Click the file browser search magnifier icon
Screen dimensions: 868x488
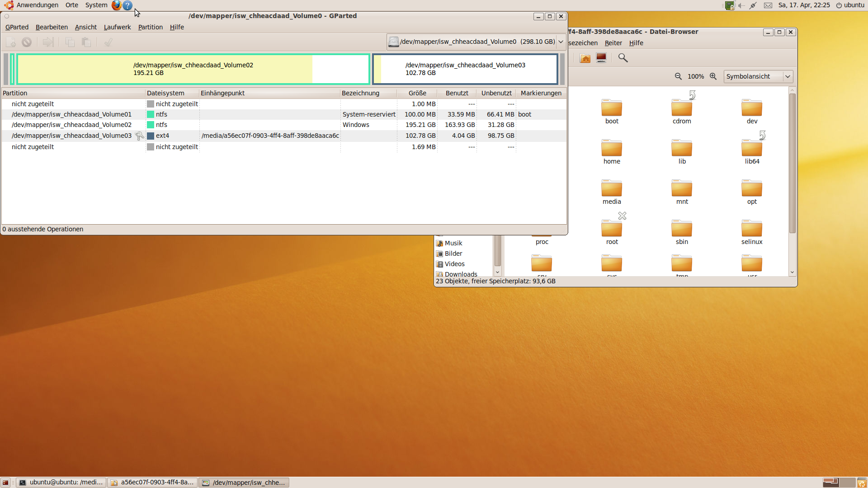623,58
